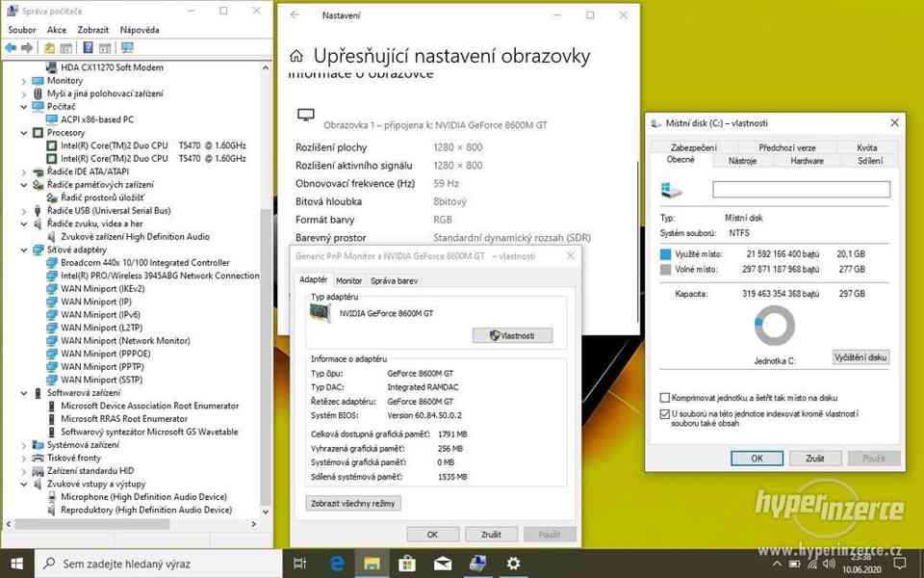
Task: Expand the Tiskové fronty node
Action: point(24,458)
